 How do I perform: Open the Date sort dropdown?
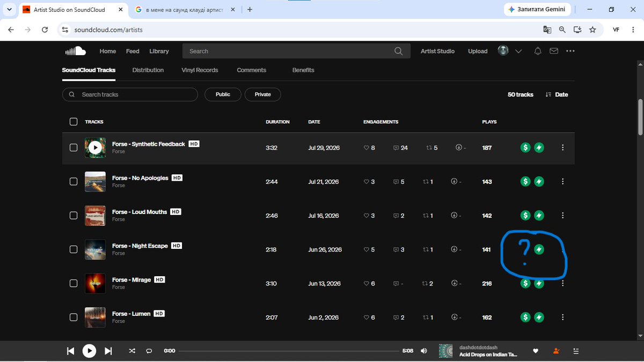[x=557, y=94]
